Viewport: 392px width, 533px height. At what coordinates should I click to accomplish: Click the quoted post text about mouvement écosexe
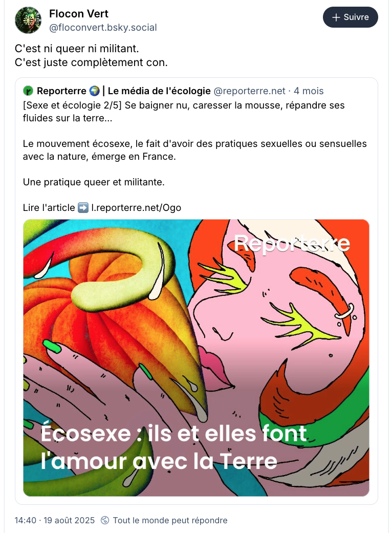[x=194, y=150]
